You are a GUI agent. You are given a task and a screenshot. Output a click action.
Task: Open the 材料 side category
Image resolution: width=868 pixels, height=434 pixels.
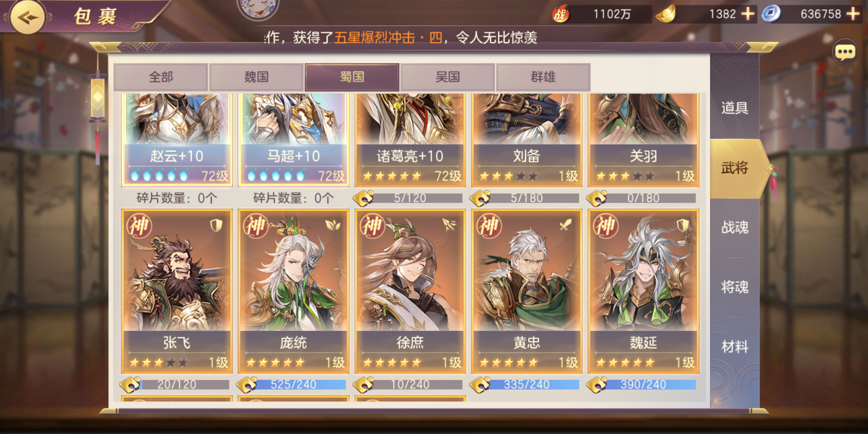click(735, 346)
